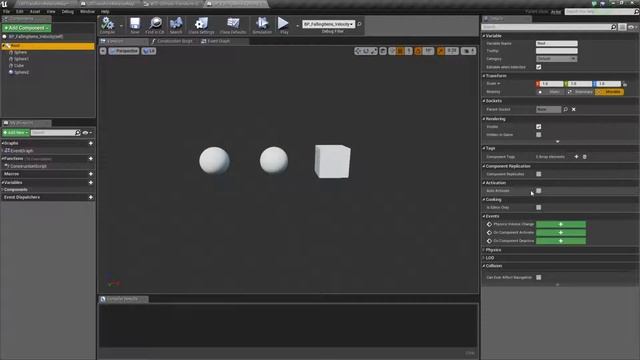Open the Category Default dropdown

pos(556,59)
